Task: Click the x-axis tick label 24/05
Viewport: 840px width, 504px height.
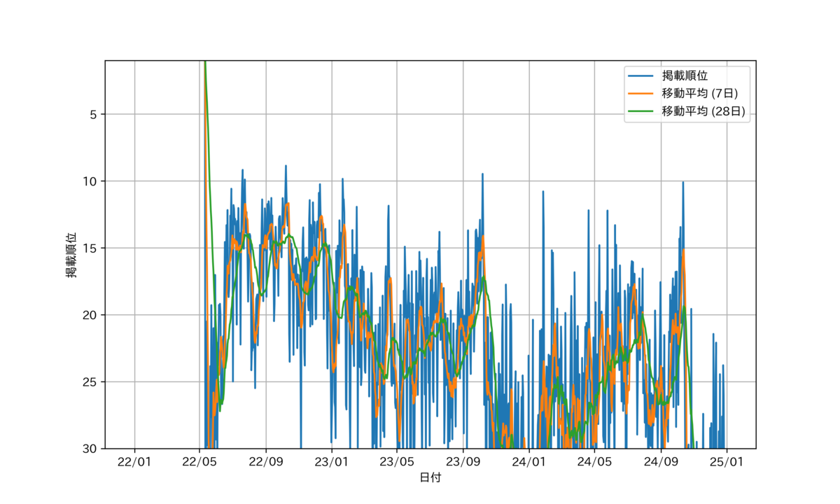Action: (595, 462)
